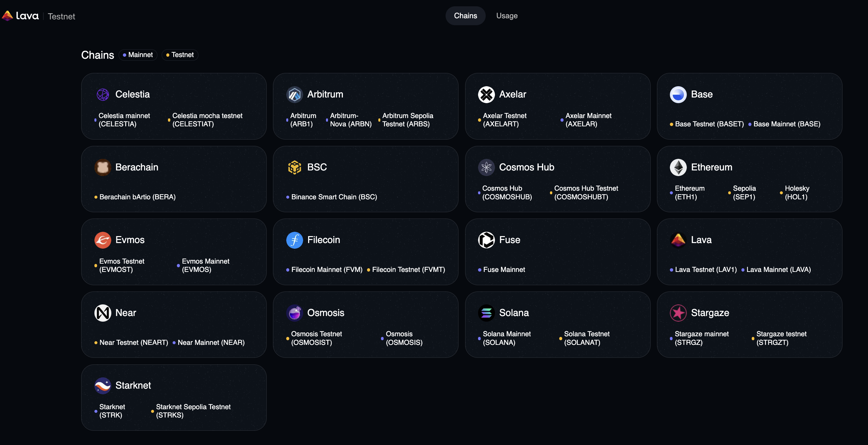Open the Chains tab
Viewport: 868px width, 445px height.
(465, 16)
